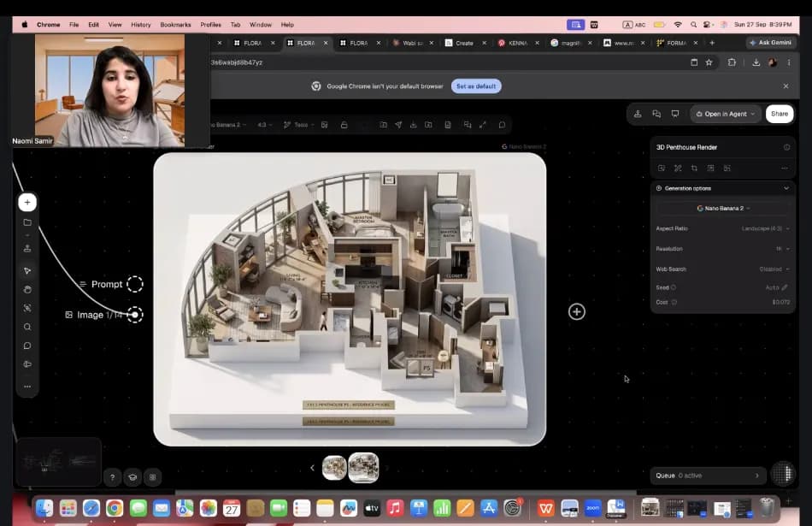Open Web Search Disabled dropdown
The height and width of the screenshot is (526, 812).
pos(774,269)
